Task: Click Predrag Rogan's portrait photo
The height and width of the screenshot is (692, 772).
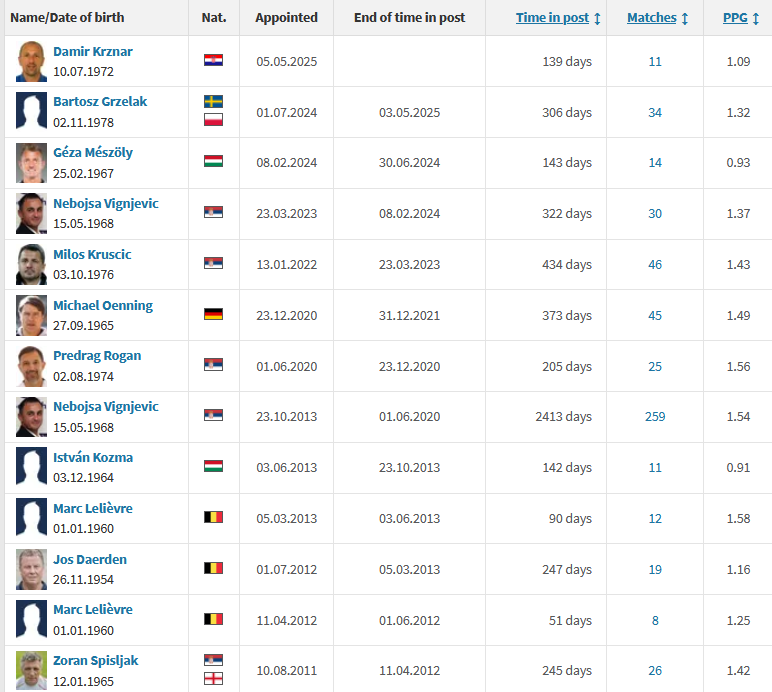Action: [x=32, y=366]
